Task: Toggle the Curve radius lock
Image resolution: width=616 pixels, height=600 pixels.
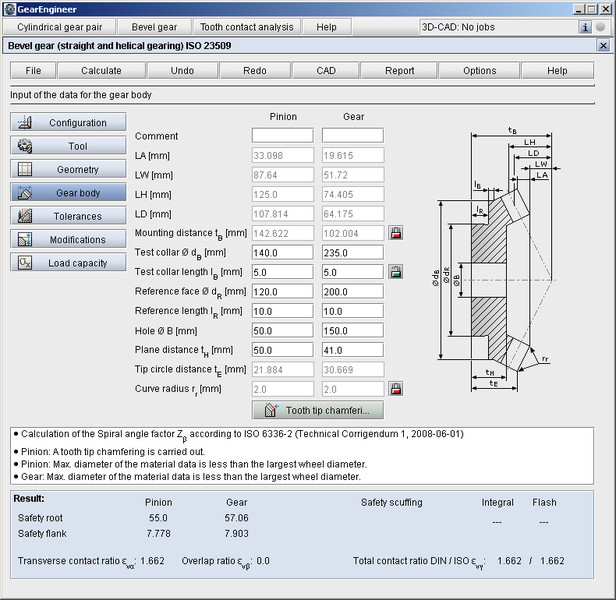Action: tap(396, 389)
